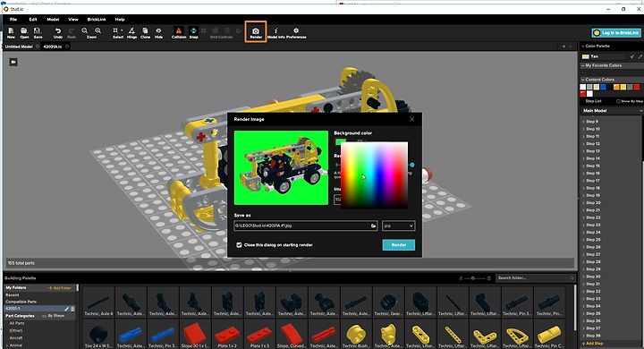This screenshot has width=644, height=349.
Task: Open the Help menu
Action: click(x=120, y=20)
